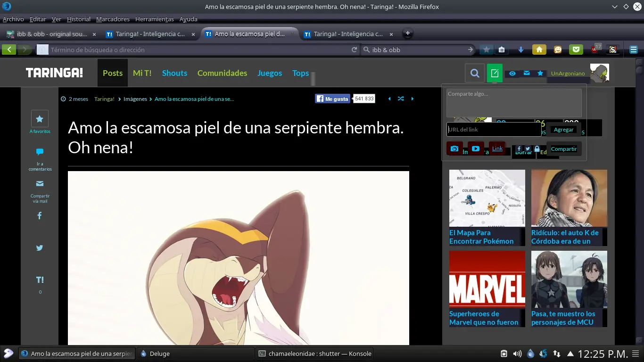
Task: Toggle Twitter sharing in shout box
Action: pyautogui.click(x=528, y=148)
